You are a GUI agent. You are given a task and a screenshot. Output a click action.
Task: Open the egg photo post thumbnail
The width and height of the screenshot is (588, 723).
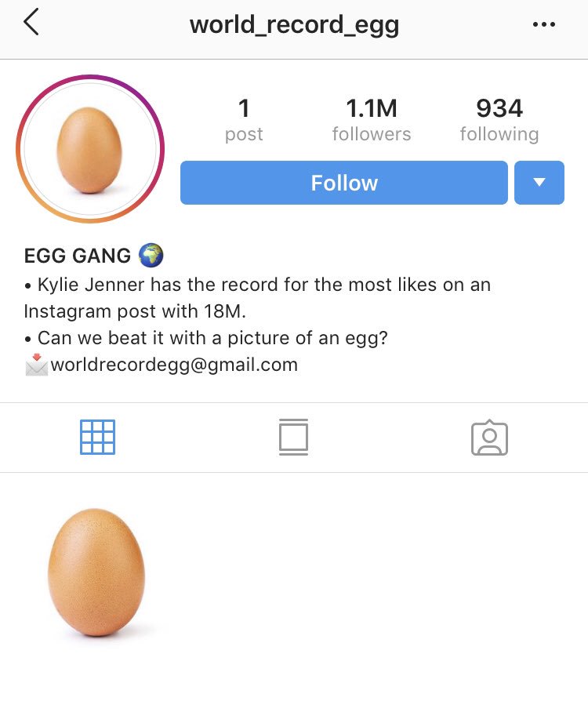point(97,572)
